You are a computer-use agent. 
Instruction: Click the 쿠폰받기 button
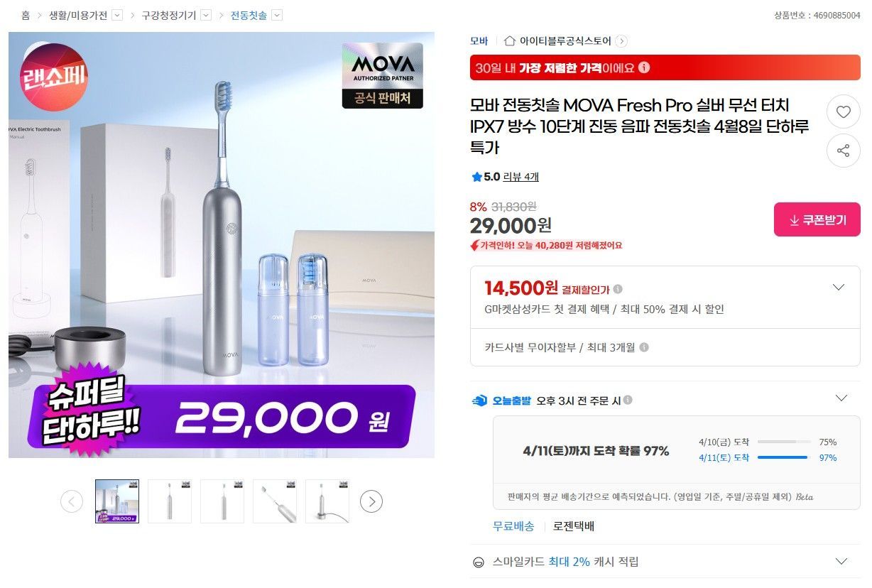point(817,220)
